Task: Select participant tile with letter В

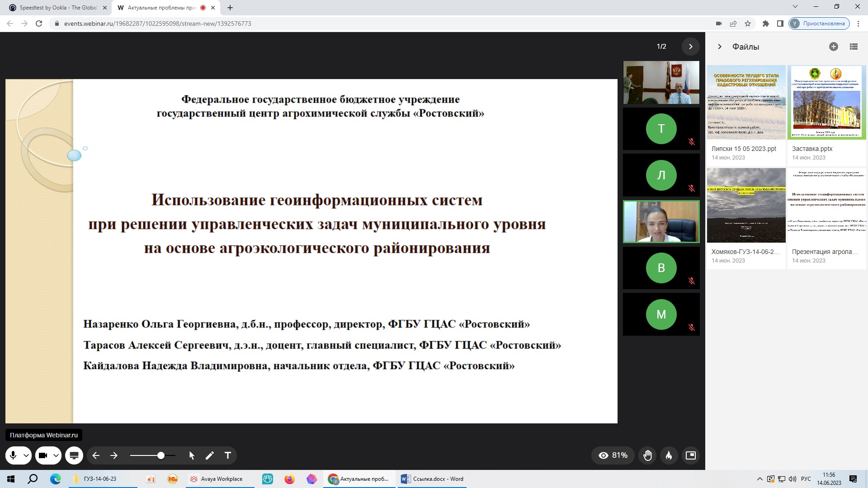Action: (661, 267)
